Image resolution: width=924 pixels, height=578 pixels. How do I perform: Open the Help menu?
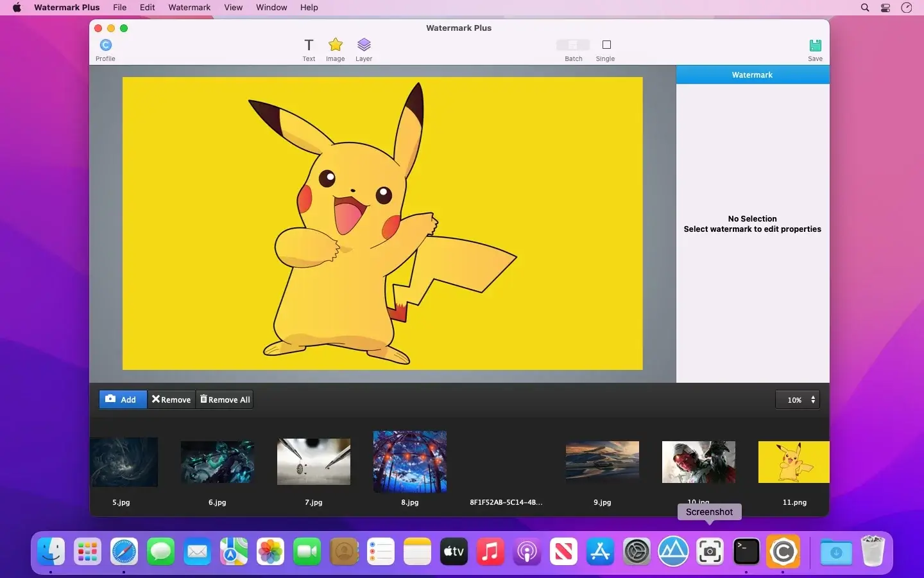[309, 8]
